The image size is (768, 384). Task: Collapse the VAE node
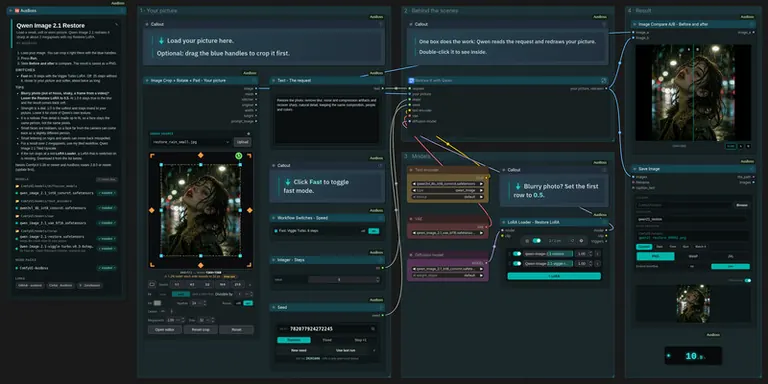(x=411, y=219)
